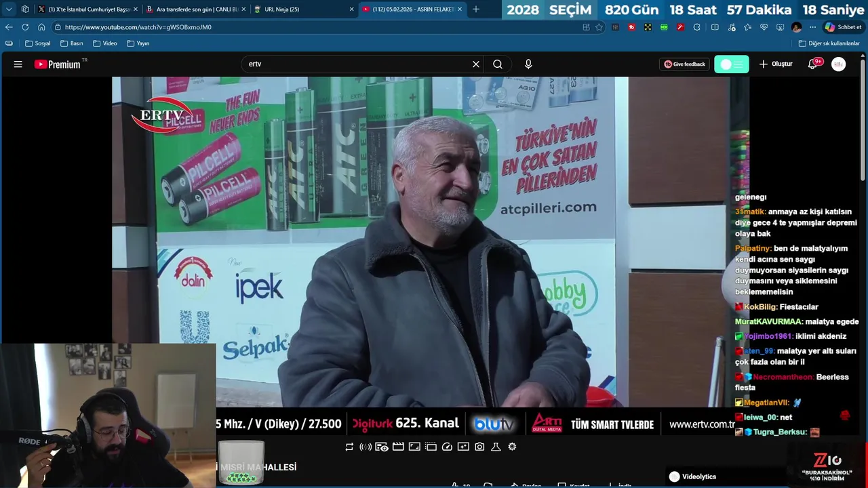
Task: Open the YouTube hamburger guide menu
Action: tap(18, 64)
